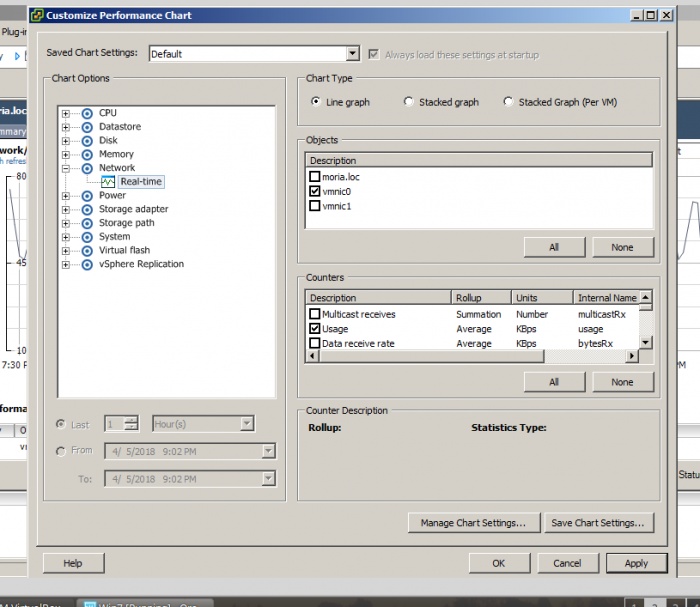Select the Stacked graph radio button
Screen dimensions: 700x607
pos(408,102)
